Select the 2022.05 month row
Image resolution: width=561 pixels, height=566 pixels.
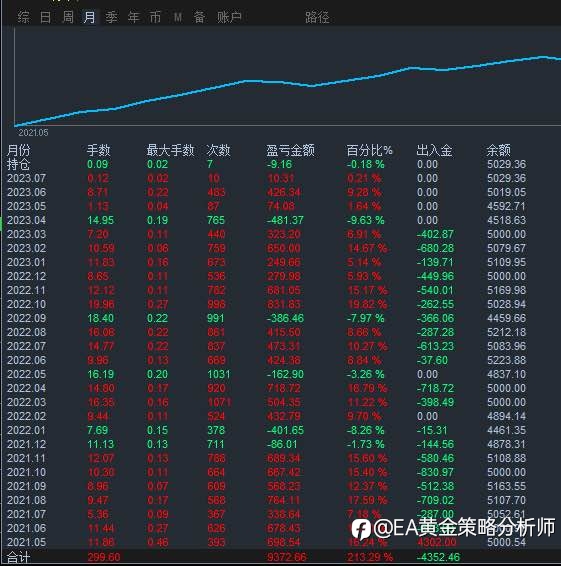[x=266, y=374]
